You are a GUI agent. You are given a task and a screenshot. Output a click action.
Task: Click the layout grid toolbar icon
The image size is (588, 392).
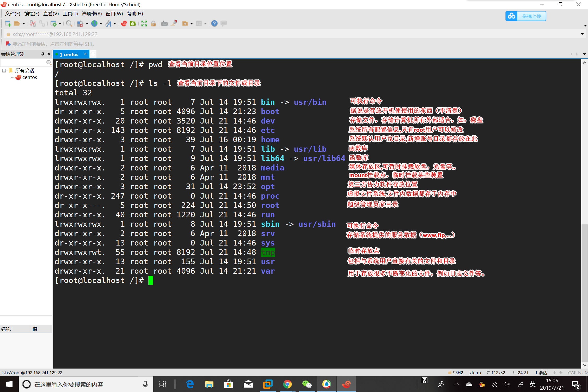(199, 24)
